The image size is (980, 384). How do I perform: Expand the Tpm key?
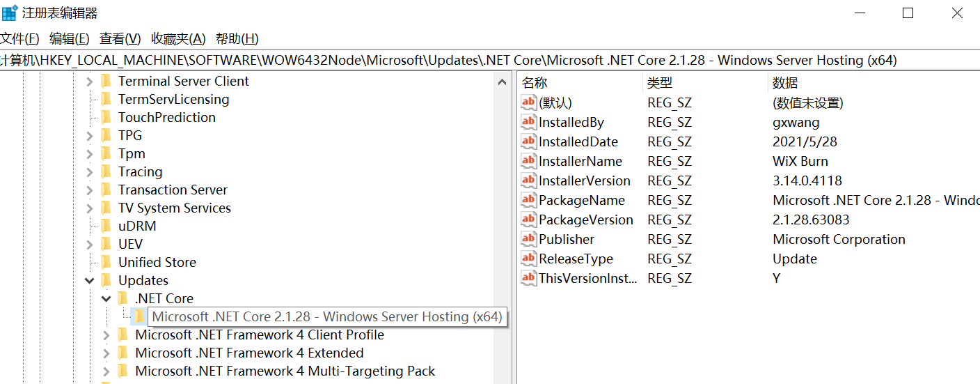89,154
